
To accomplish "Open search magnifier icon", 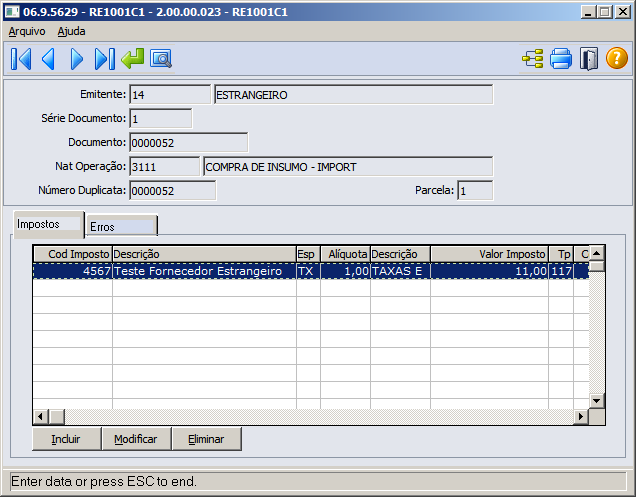I will tap(161, 59).
